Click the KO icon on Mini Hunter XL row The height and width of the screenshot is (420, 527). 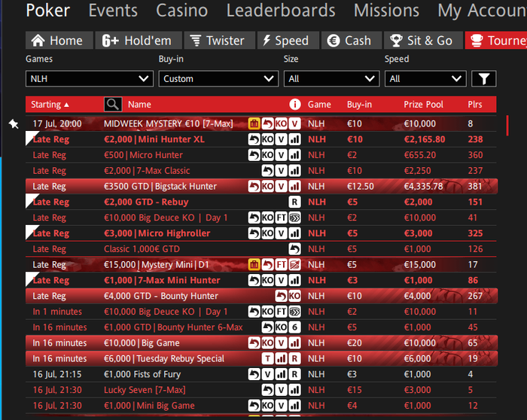(267, 139)
